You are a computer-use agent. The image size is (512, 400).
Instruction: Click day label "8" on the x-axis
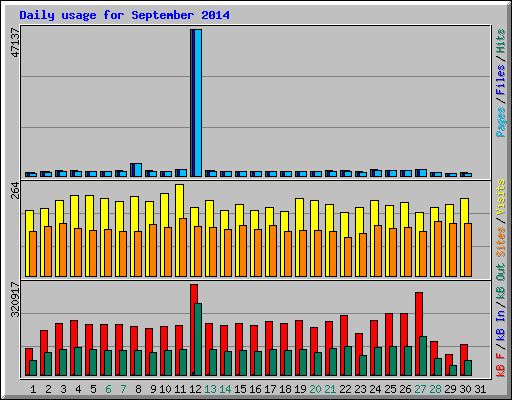[x=138, y=389]
